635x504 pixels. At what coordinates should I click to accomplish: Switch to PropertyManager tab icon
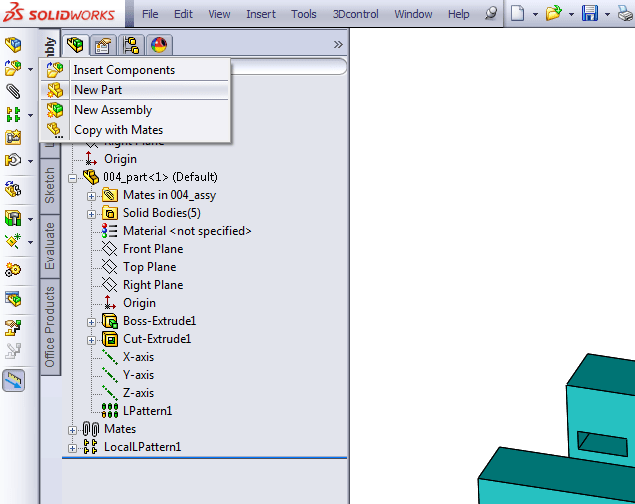coord(103,45)
